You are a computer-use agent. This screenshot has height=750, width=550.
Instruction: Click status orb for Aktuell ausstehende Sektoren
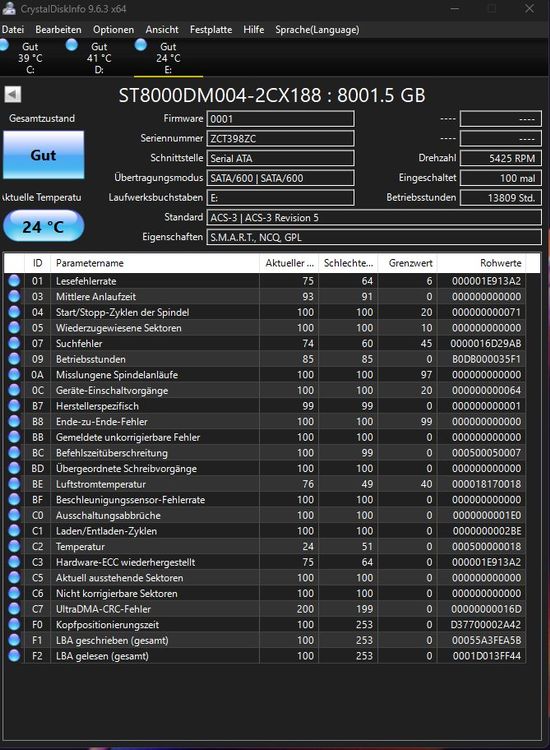14,578
